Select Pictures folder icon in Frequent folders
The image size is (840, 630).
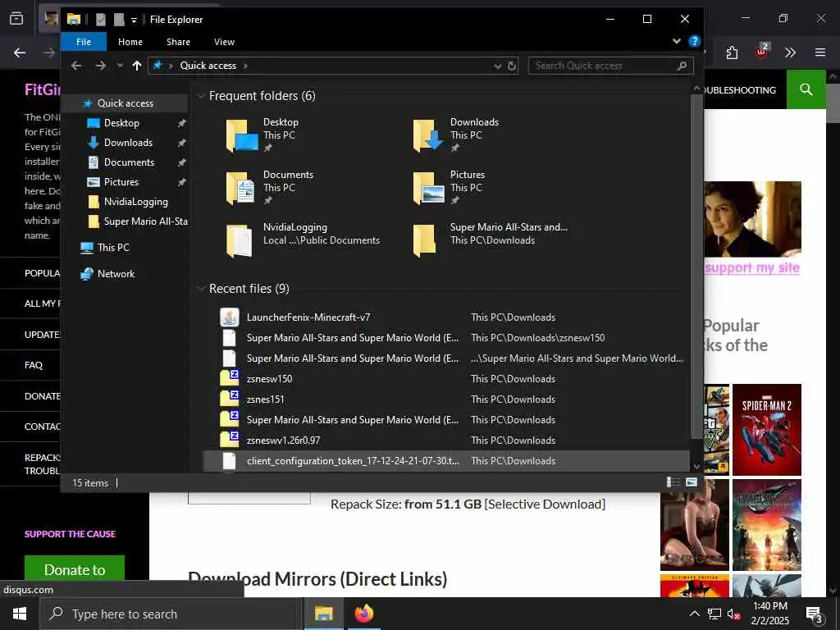[428, 188]
